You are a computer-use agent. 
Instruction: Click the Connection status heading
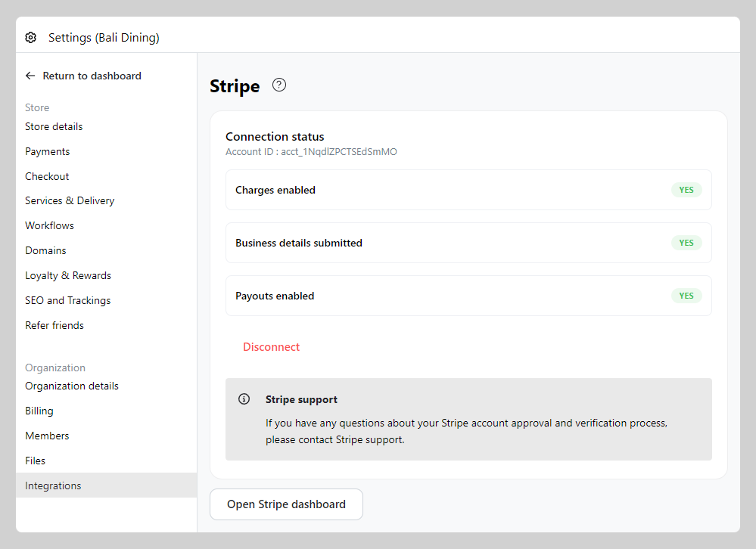[x=275, y=137]
